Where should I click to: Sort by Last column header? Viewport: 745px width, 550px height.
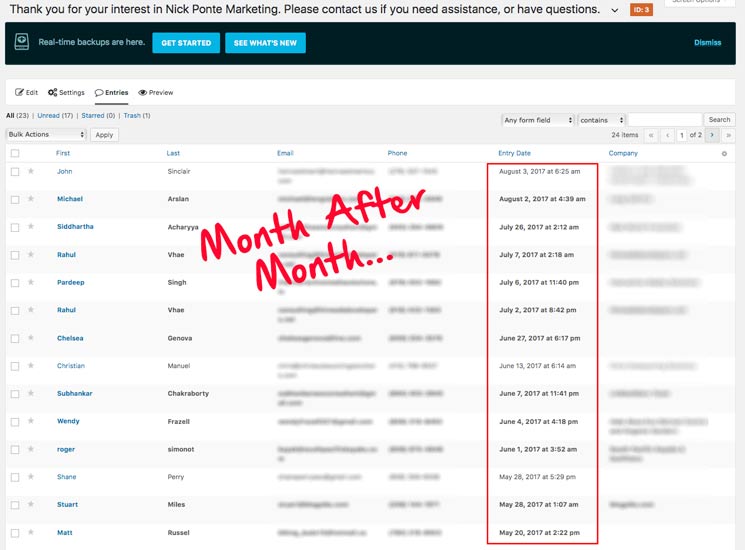click(x=173, y=153)
